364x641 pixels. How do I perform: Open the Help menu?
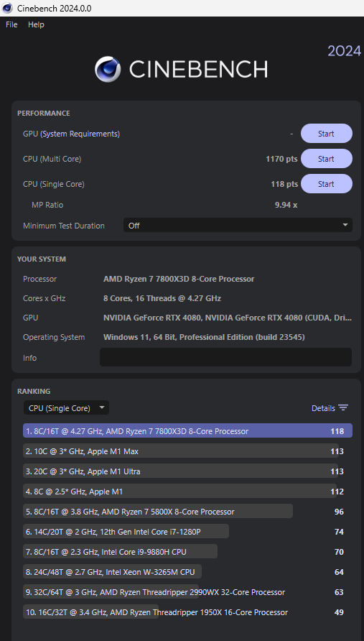click(x=36, y=24)
